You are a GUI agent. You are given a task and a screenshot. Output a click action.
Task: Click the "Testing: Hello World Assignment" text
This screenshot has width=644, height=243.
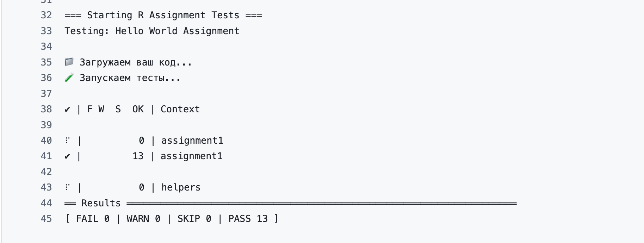click(x=152, y=31)
